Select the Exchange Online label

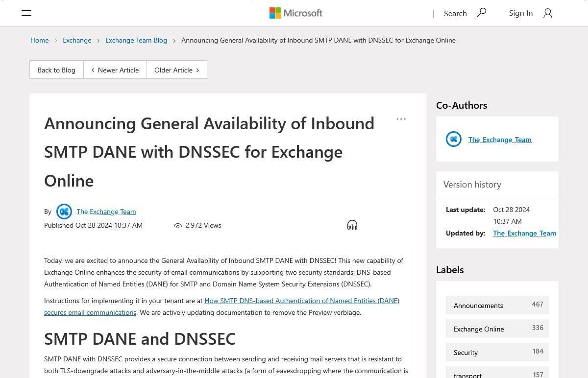coord(497,329)
